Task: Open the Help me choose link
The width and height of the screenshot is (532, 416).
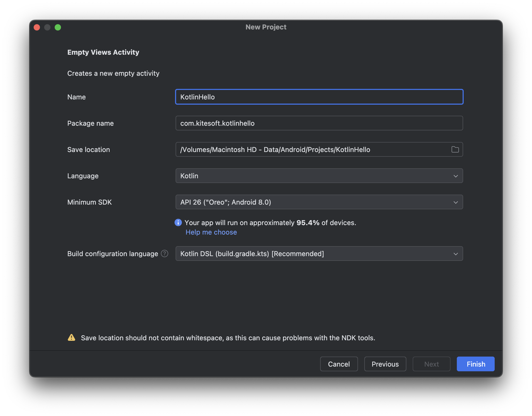Action: [211, 232]
